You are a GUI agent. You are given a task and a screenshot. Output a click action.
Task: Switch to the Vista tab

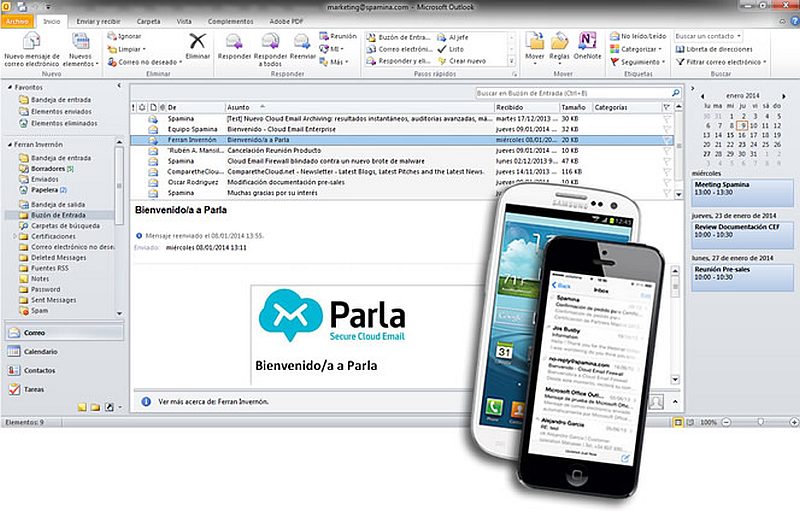[184, 21]
